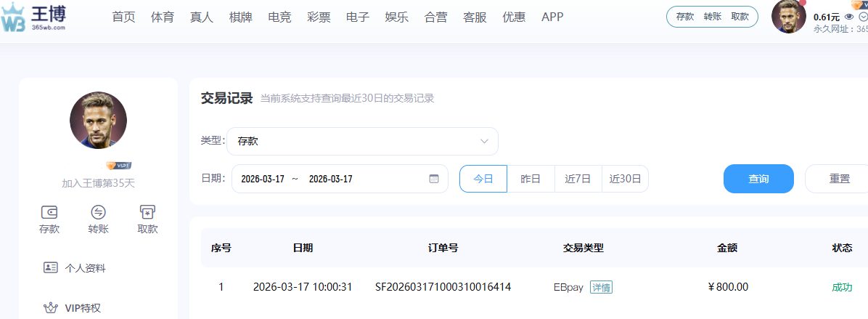Image resolution: width=868 pixels, height=319 pixels.
Task: Click the calendar icon in date field
Action: [434, 179]
